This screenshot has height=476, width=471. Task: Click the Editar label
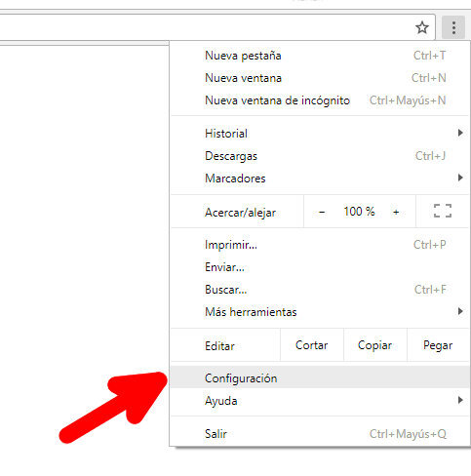coord(219,346)
